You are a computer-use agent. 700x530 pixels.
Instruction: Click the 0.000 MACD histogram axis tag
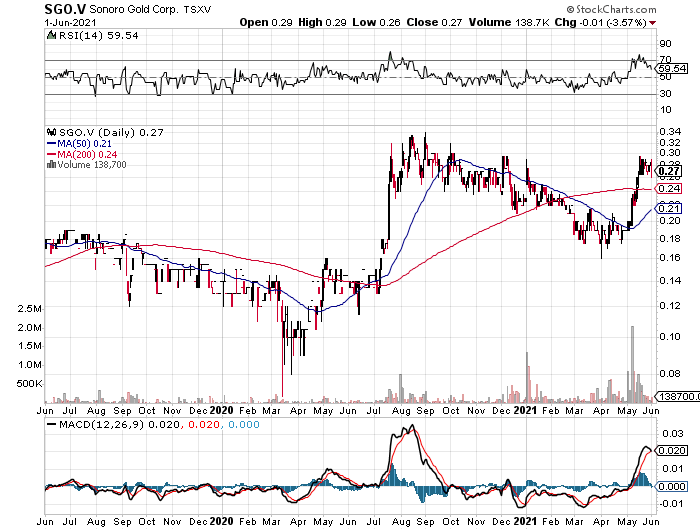click(x=672, y=486)
